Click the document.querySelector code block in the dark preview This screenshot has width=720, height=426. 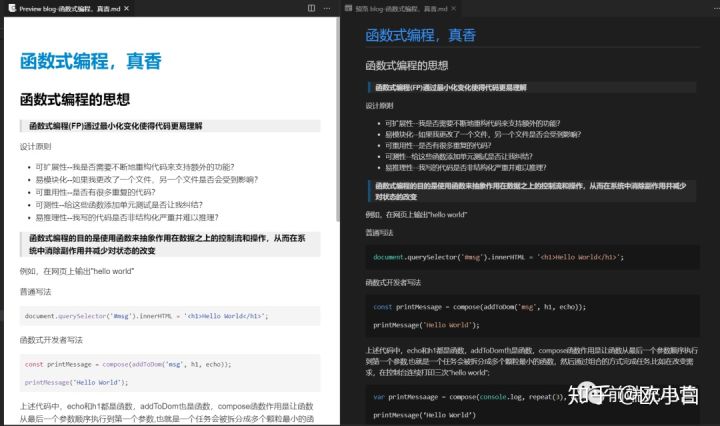tap(533, 257)
